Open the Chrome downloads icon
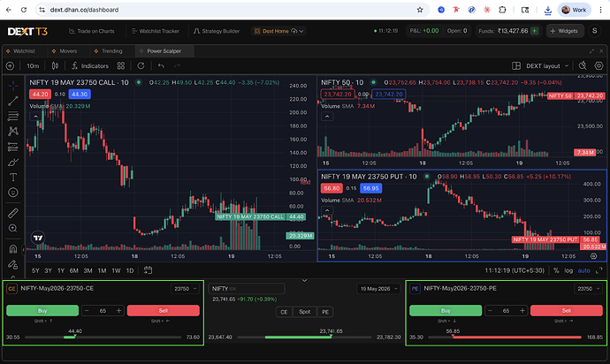 tap(548, 10)
